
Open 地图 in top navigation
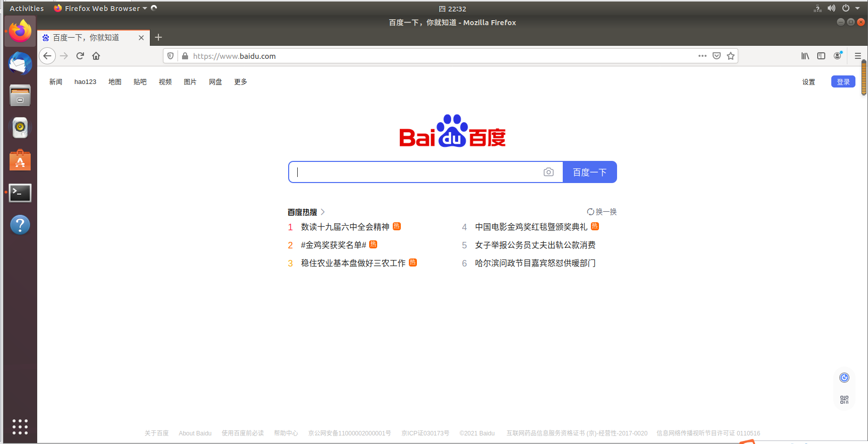115,82
